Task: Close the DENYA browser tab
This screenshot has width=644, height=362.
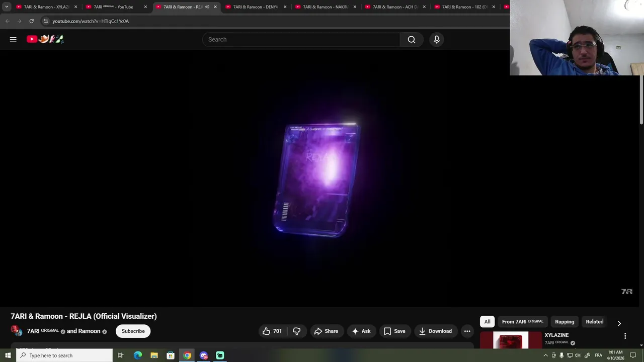Action: 285,7
